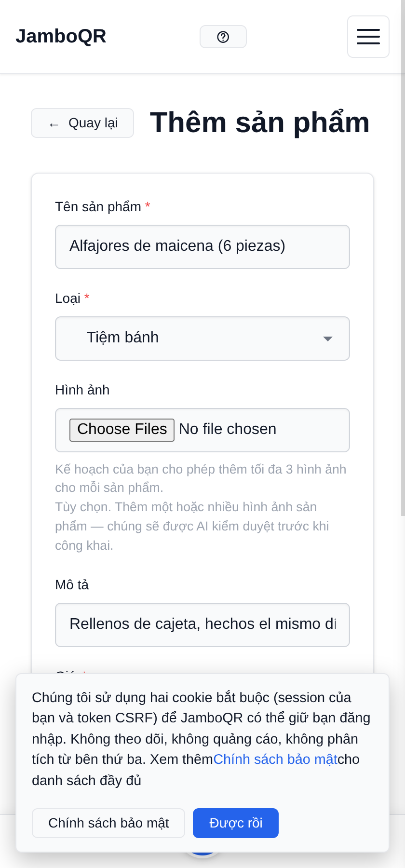This screenshot has width=405, height=868.
Task: Click the "Hình ảnh" field label
Action: (82, 390)
